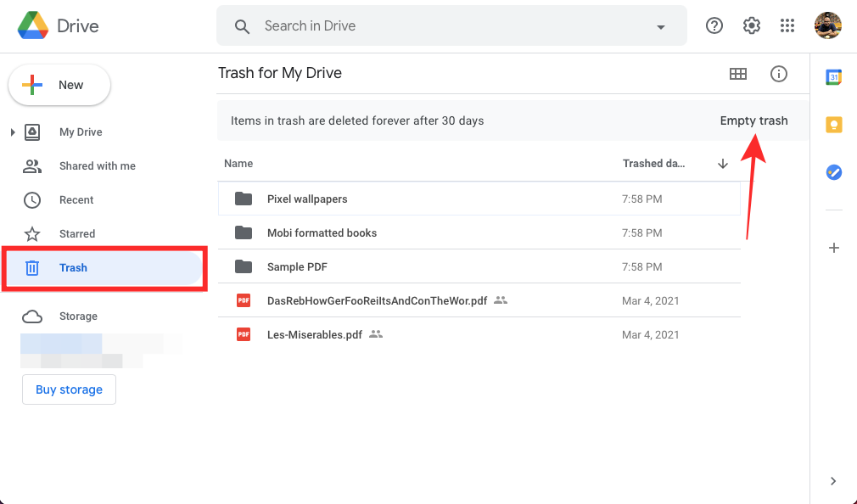
Task: Click shared icon beside DasRebHowGerFooReiItsAndConTheWor.pdf
Action: click(x=501, y=300)
